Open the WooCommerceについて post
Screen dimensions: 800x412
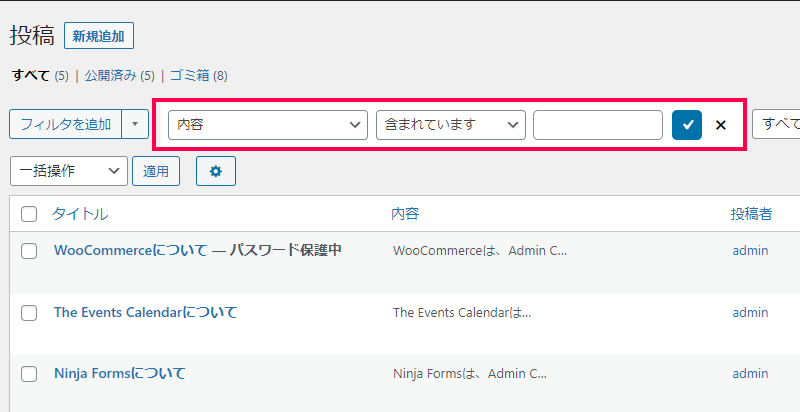coord(131,250)
